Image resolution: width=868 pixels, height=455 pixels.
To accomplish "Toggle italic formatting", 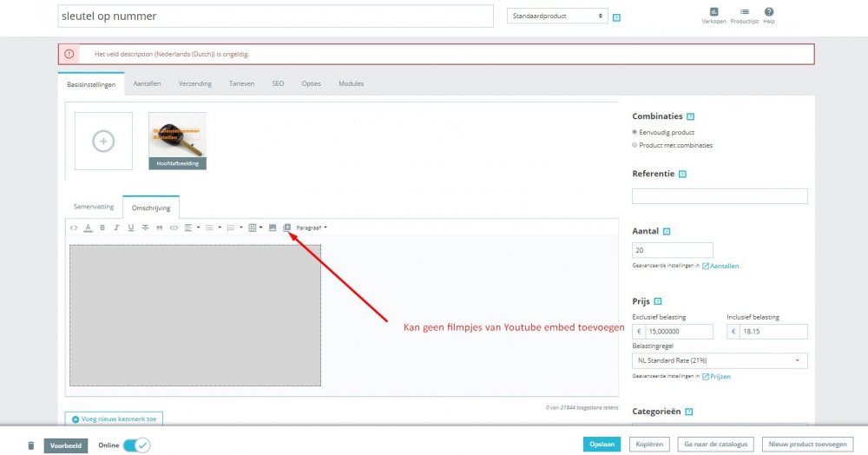I will pos(116,227).
